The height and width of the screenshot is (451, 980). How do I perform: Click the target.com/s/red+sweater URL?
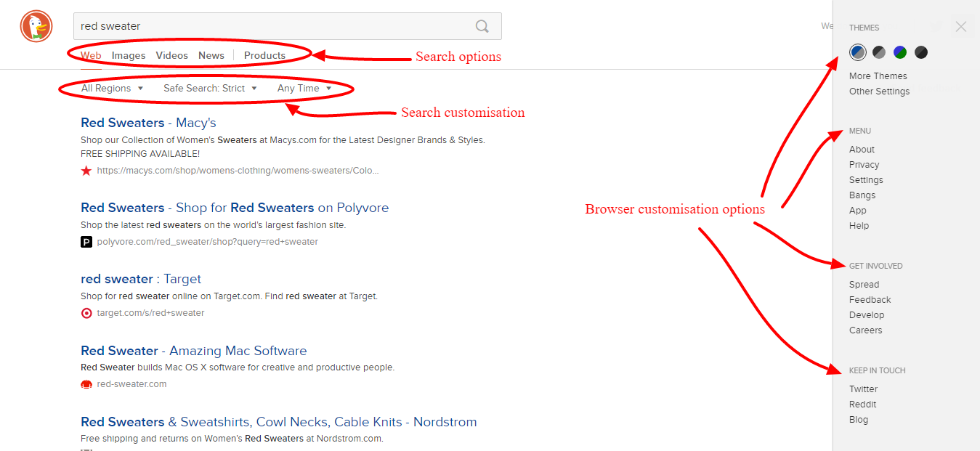click(150, 313)
